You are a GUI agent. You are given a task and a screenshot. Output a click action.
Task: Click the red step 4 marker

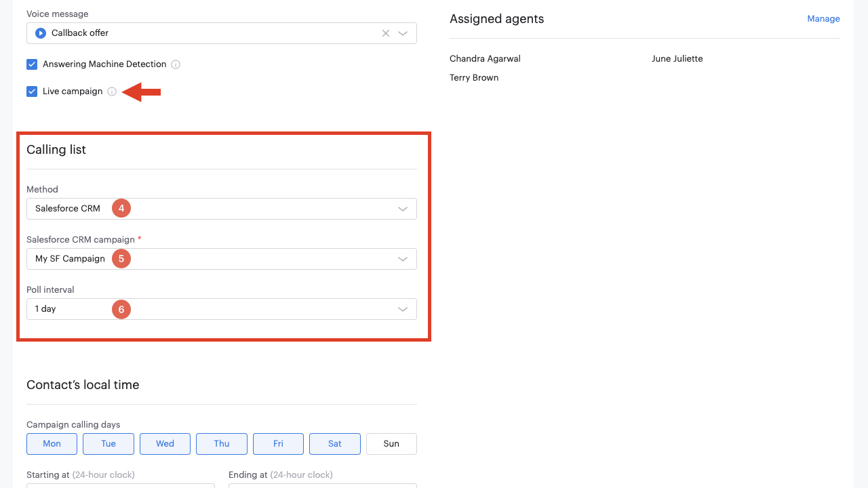tap(121, 209)
